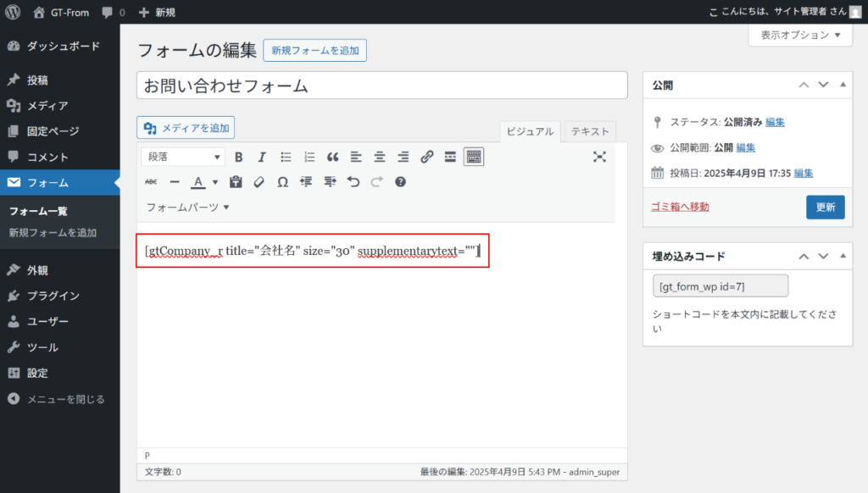
Task: Undo last edit
Action: [x=353, y=181]
